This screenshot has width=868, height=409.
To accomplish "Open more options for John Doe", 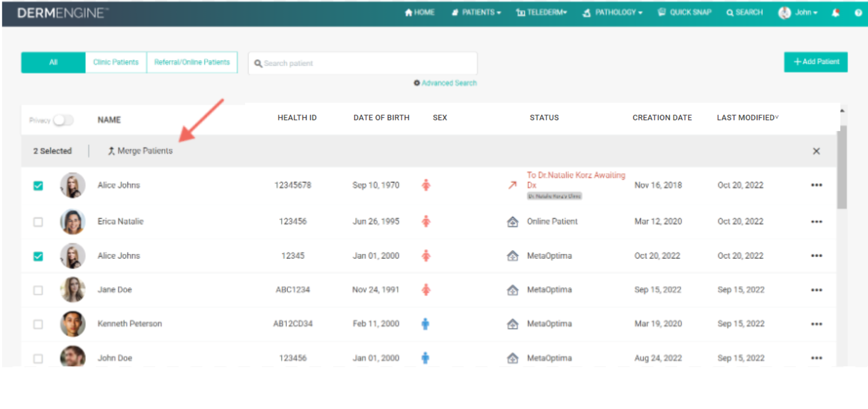I will point(817,358).
